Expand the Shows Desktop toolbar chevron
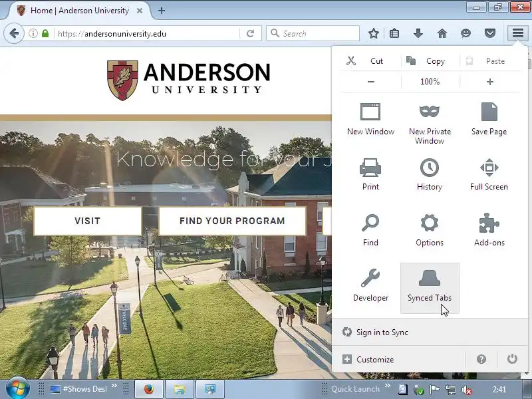This screenshot has height=399, width=532. (114, 386)
